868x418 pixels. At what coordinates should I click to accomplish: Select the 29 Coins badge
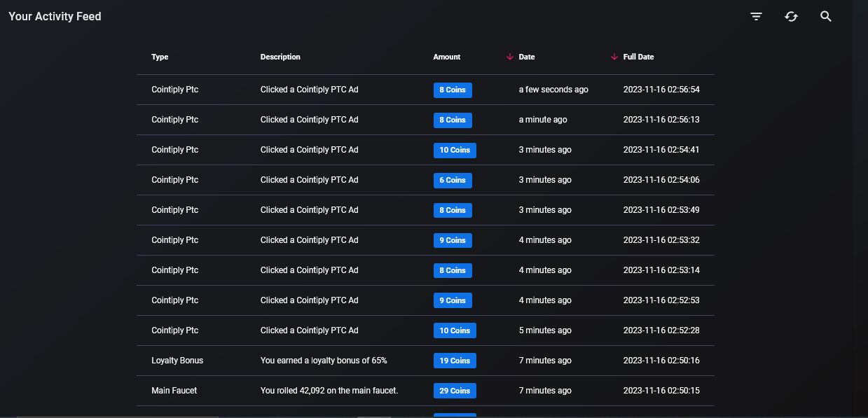tap(455, 391)
